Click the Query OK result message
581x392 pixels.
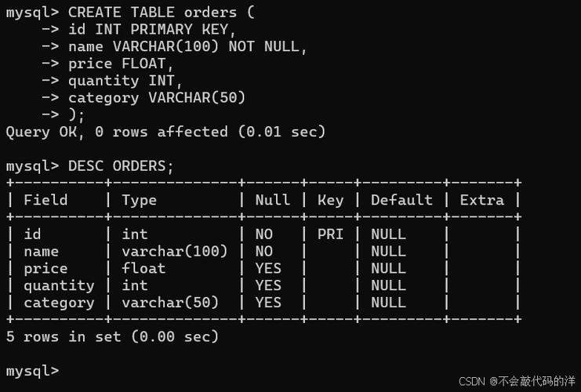point(165,132)
